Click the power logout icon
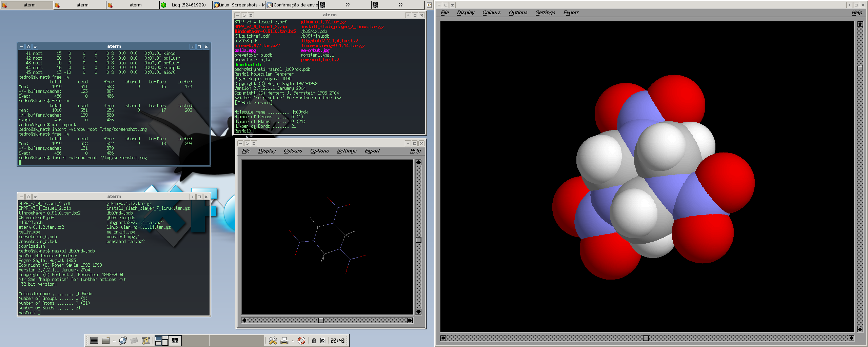Image resolution: width=868 pixels, height=347 pixels. click(x=323, y=341)
